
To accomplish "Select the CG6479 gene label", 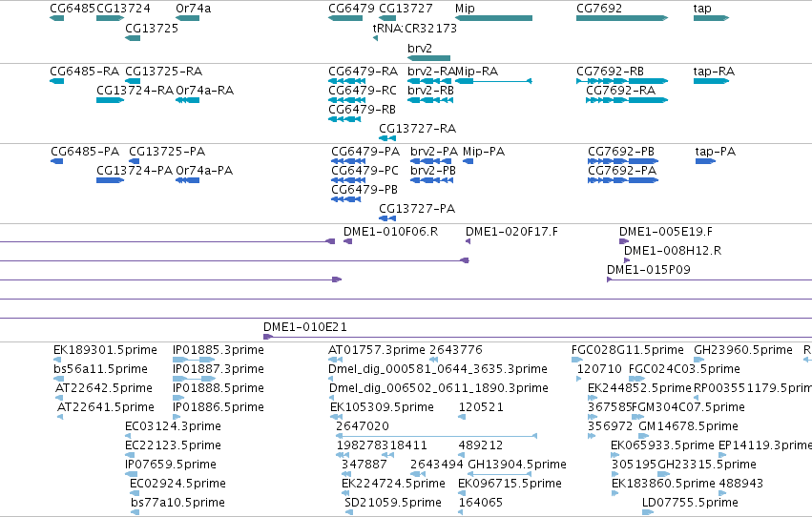I will pos(351,9).
